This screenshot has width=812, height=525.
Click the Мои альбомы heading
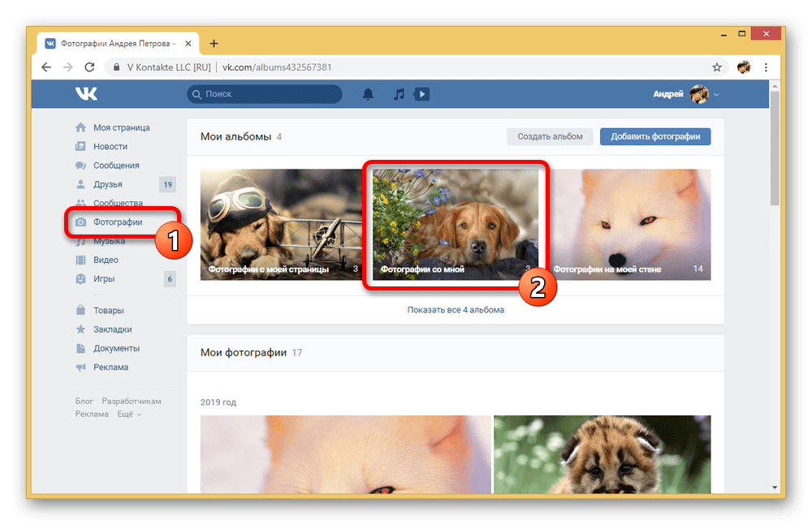(x=235, y=136)
